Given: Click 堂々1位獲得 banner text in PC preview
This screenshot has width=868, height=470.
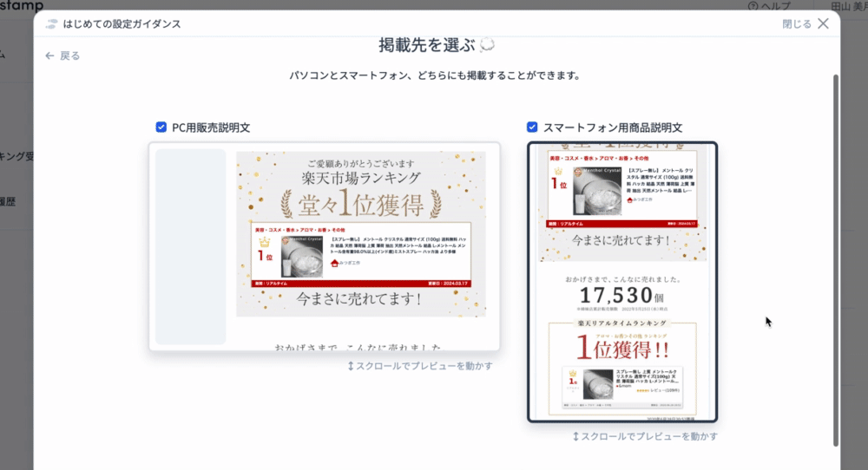Looking at the screenshot, I should [361, 205].
